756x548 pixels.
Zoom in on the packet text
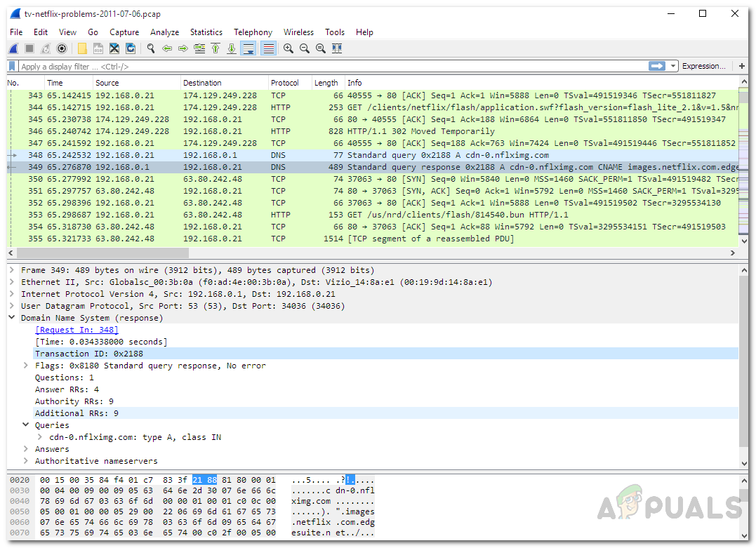(x=289, y=48)
